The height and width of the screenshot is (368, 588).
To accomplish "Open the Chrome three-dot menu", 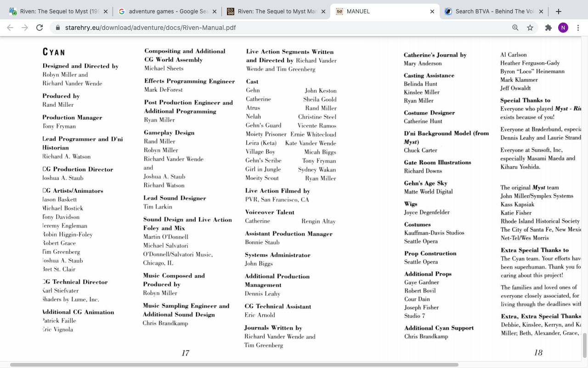I will [x=578, y=28].
